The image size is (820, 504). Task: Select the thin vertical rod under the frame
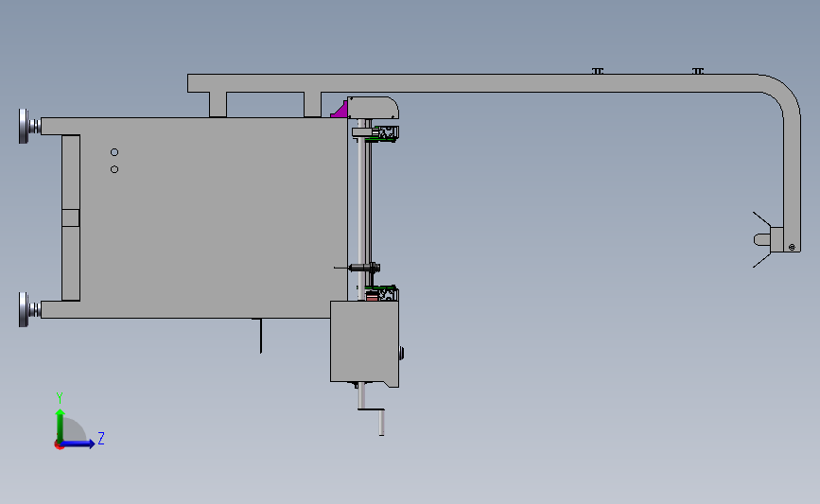tap(260, 336)
